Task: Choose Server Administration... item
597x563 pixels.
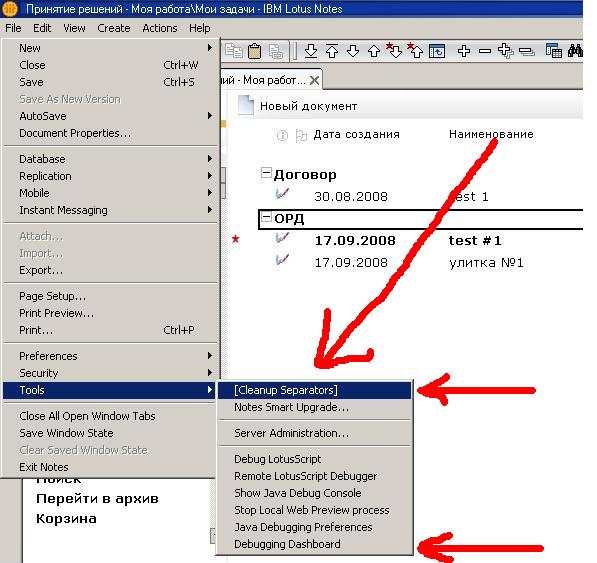Action: click(x=314, y=433)
